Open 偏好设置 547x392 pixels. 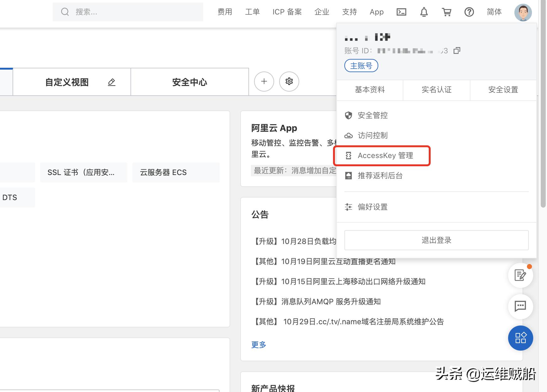pyautogui.click(x=373, y=207)
